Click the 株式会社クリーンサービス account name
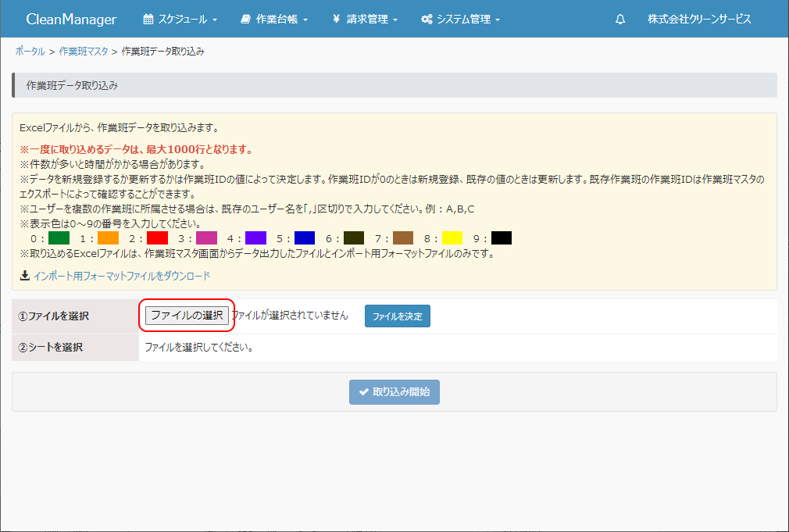The image size is (789, 532). pos(699,19)
